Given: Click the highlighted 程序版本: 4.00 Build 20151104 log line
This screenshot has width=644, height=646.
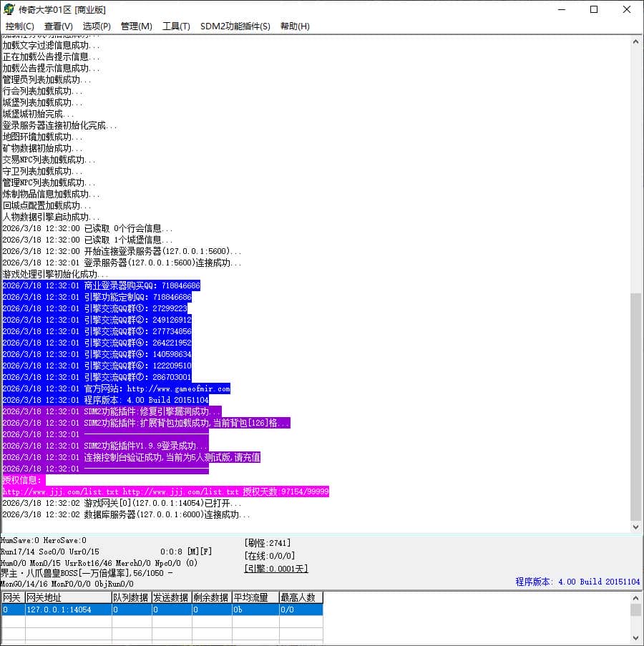Looking at the screenshot, I should [105, 400].
